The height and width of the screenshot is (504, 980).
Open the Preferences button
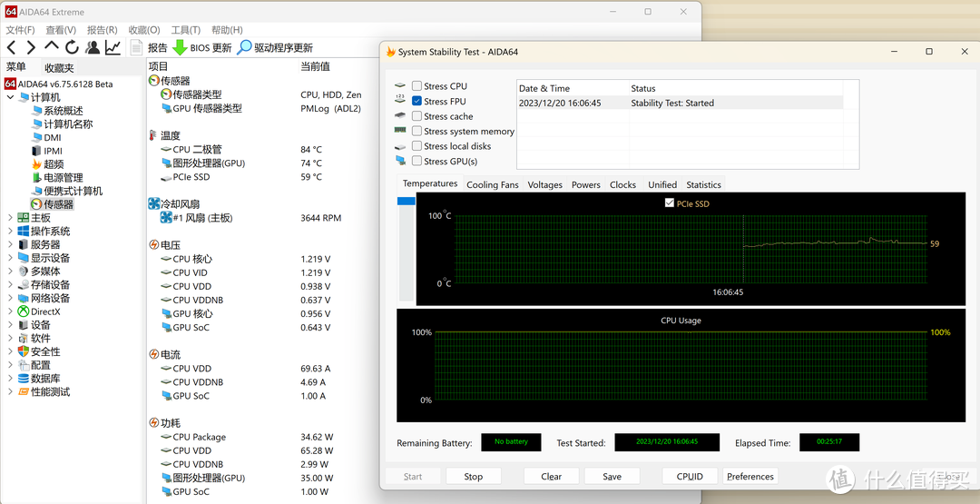pos(750,477)
